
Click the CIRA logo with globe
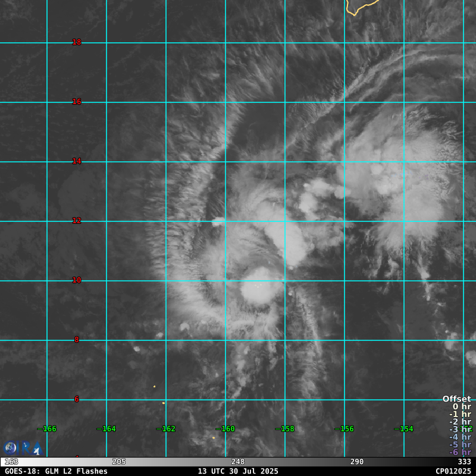[21, 448]
